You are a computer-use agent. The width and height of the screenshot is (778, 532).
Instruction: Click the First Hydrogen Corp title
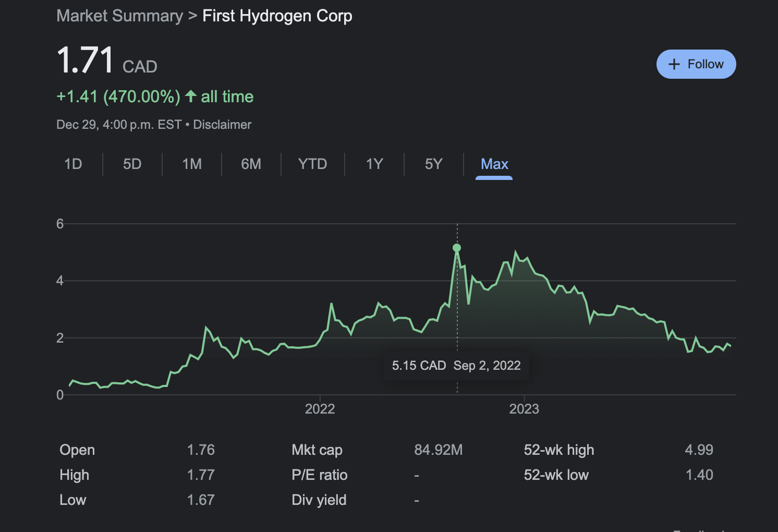pyautogui.click(x=277, y=16)
